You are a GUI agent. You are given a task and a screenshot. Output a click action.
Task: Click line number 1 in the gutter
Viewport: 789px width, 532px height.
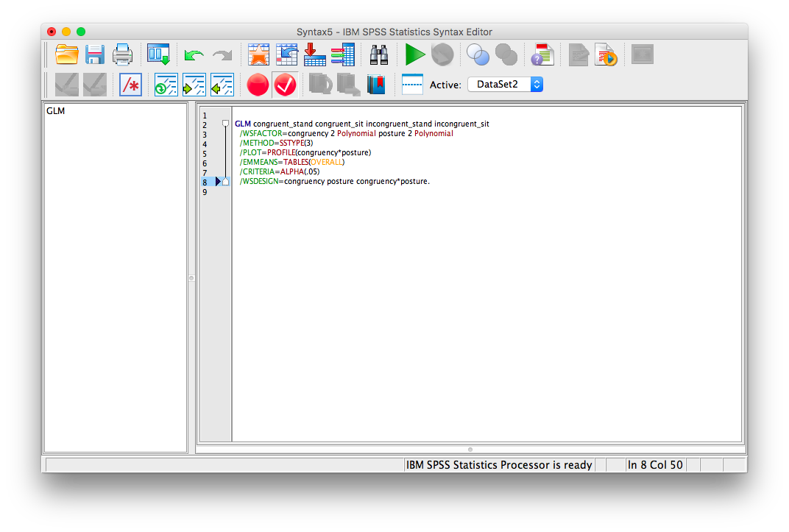click(205, 116)
